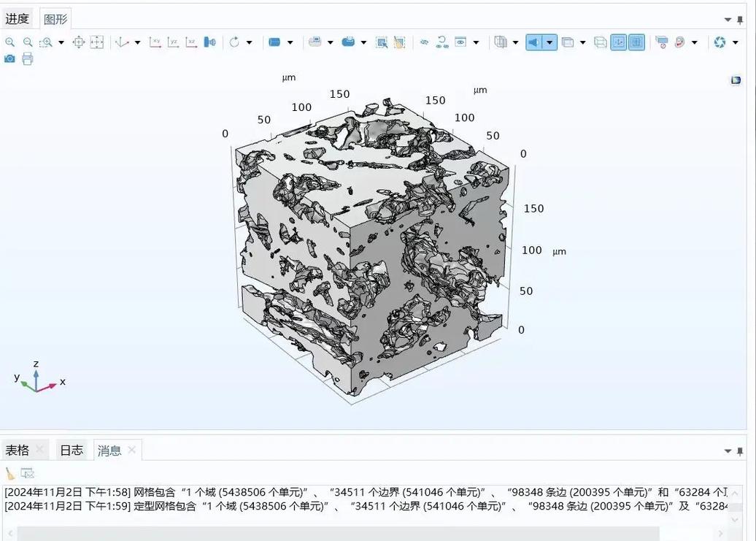The height and width of the screenshot is (541, 756).
Task: Pin the graphics panel using the pin icon
Action: coord(740,20)
